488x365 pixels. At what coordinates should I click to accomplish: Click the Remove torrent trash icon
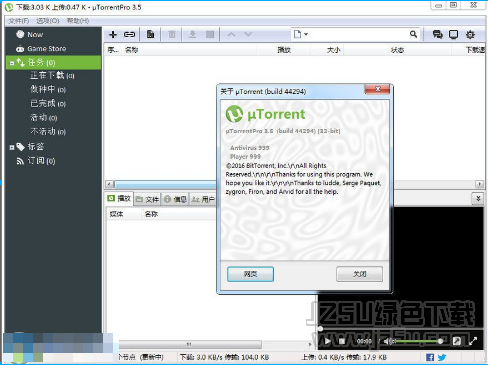click(x=172, y=34)
